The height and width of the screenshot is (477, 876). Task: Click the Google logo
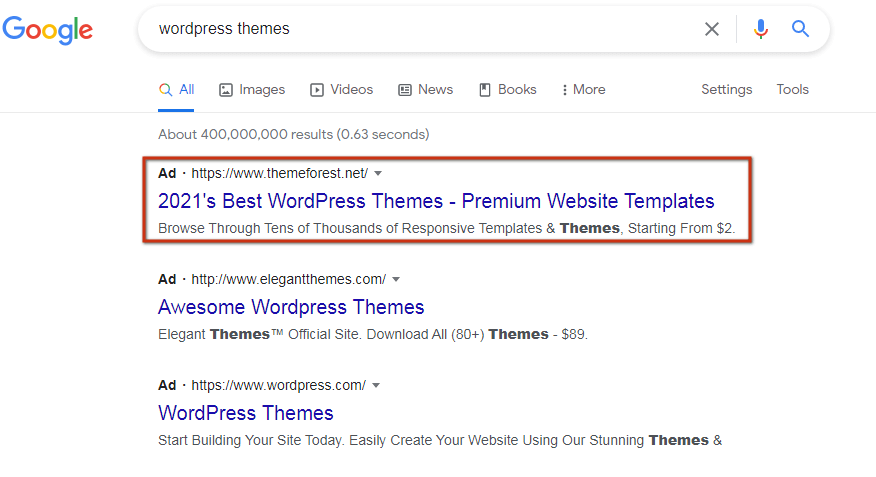click(47, 30)
